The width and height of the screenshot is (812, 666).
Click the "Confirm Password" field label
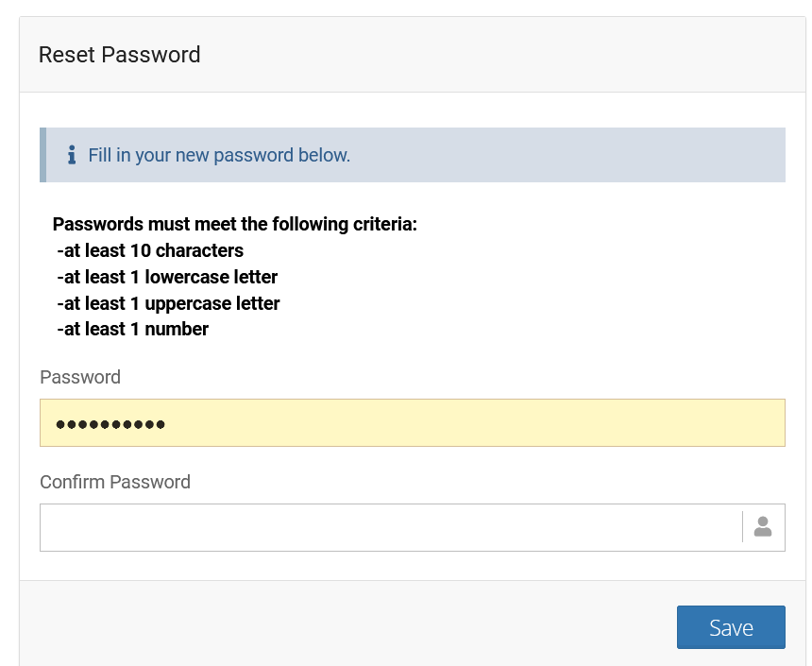click(x=115, y=482)
